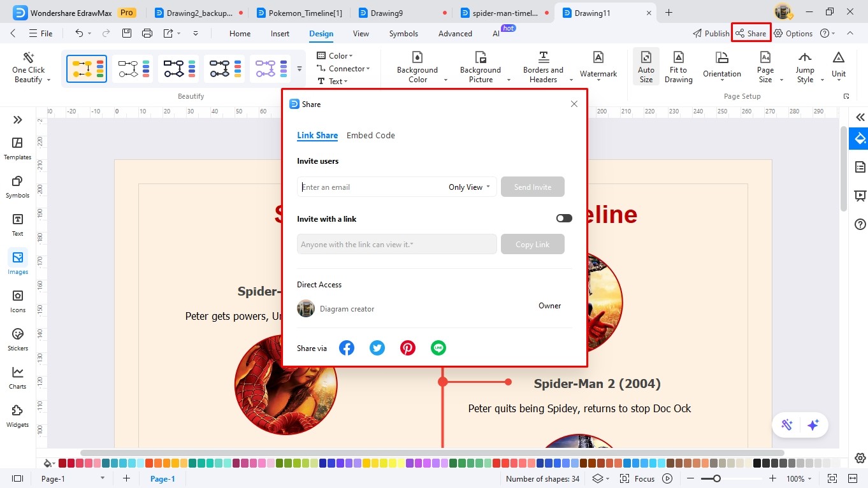This screenshot has width=868, height=488.
Task: Click the Facebook share icon
Action: pyautogui.click(x=347, y=348)
